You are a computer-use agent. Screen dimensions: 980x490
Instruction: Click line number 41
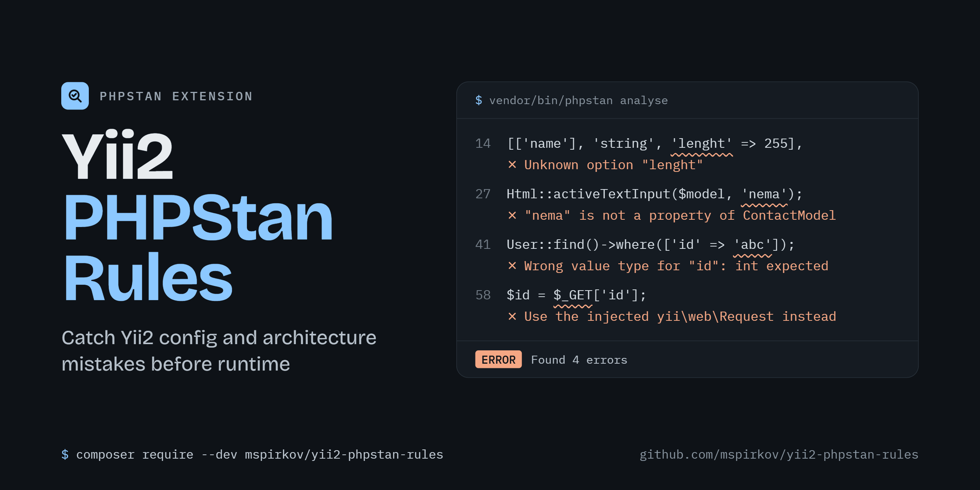pyautogui.click(x=483, y=245)
